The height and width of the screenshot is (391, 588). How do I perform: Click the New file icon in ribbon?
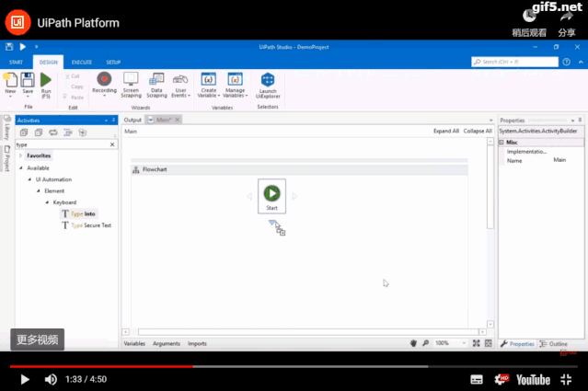[10, 80]
